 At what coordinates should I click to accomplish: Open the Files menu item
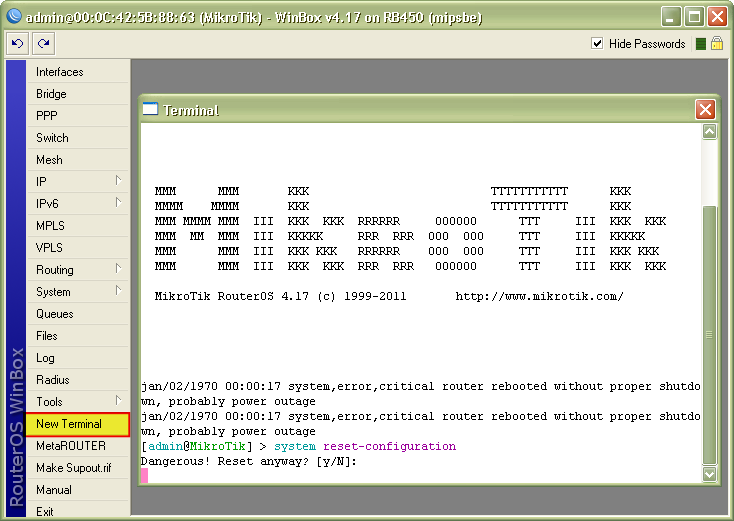coord(78,336)
